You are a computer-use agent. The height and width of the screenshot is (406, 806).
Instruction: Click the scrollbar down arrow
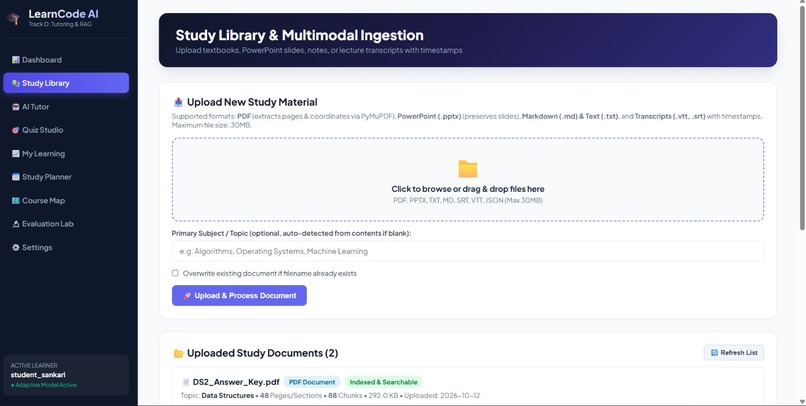click(x=802, y=401)
